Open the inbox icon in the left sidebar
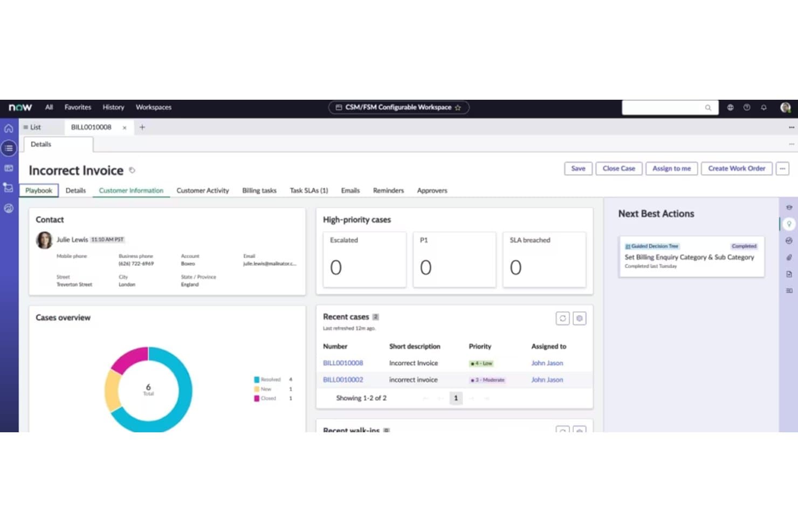This screenshot has height=532, width=798. (9, 188)
